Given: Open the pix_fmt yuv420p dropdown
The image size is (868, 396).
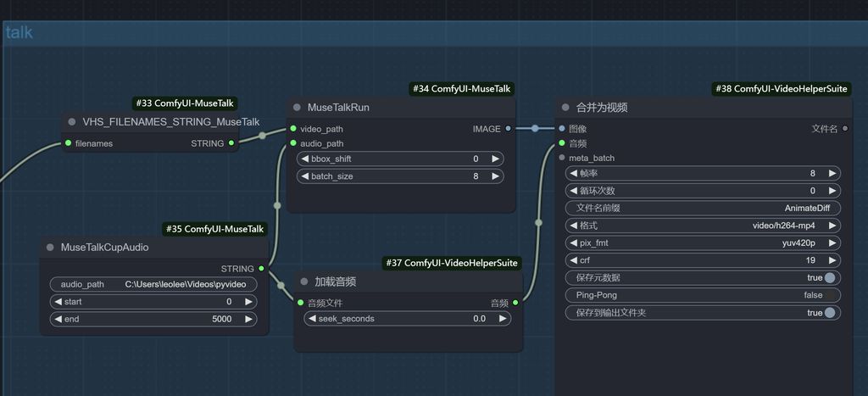Looking at the screenshot, I should pos(702,243).
